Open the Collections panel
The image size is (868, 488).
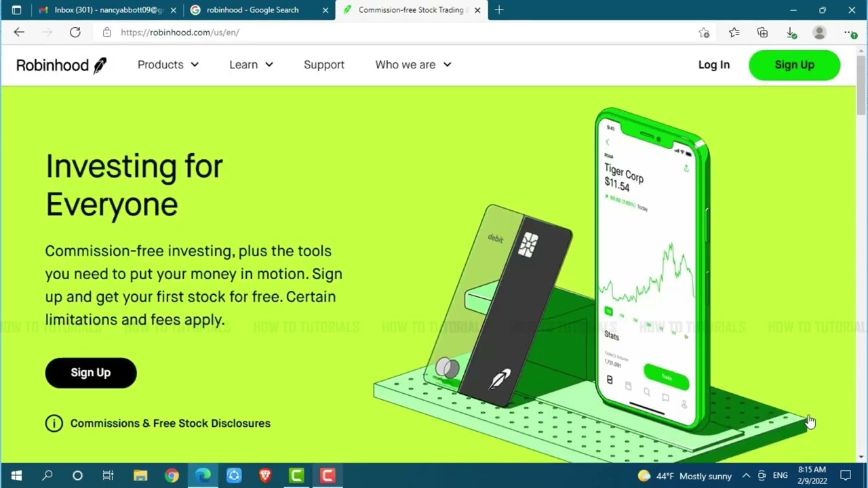point(762,32)
